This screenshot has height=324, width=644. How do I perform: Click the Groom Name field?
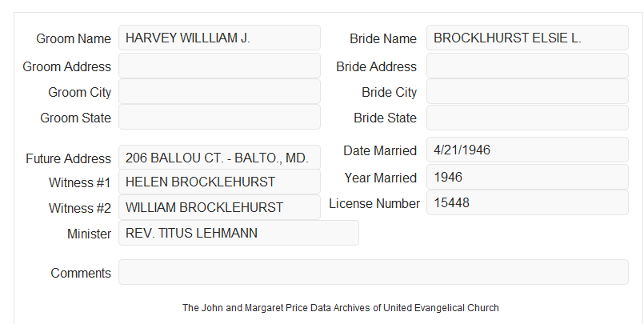pyautogui.click(x=219, y=38)
